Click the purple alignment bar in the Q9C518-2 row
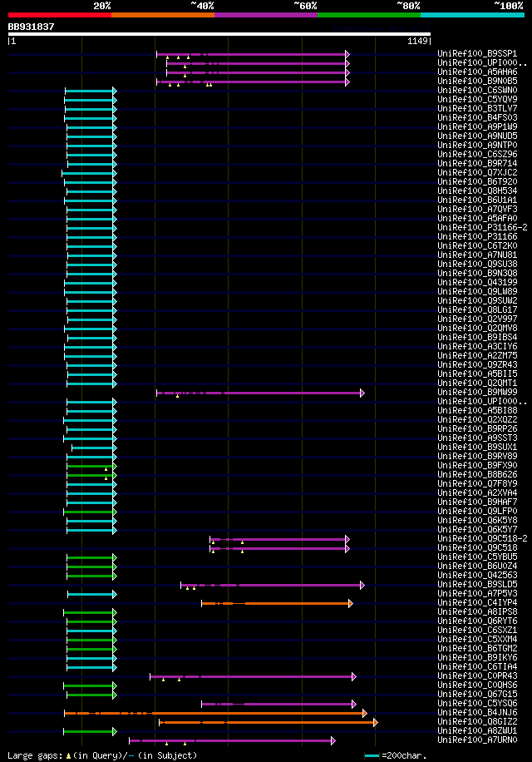 coord(279,539)
